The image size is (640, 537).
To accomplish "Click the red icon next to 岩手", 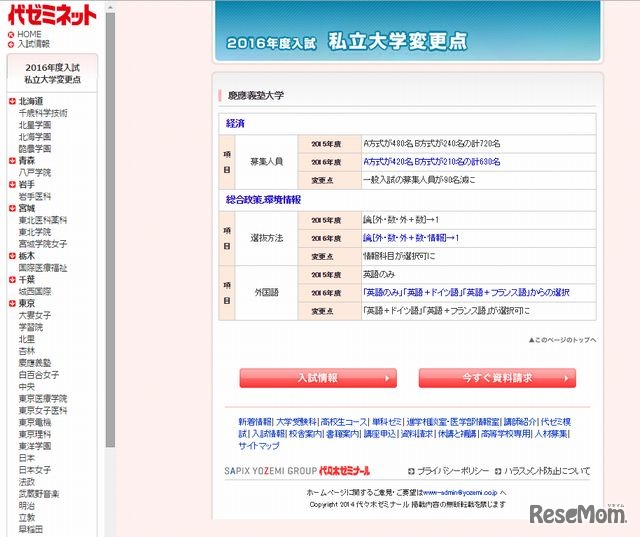I will point(12,184).
